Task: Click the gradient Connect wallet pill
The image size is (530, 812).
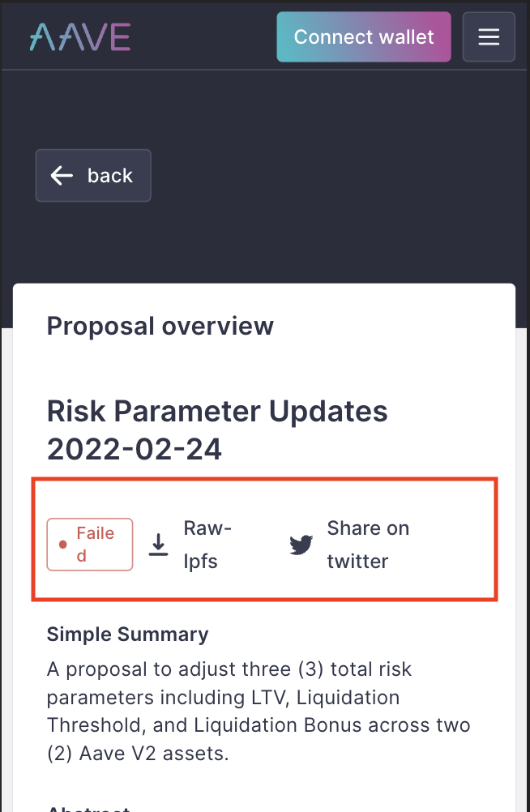Action: (x=363, y=36)
